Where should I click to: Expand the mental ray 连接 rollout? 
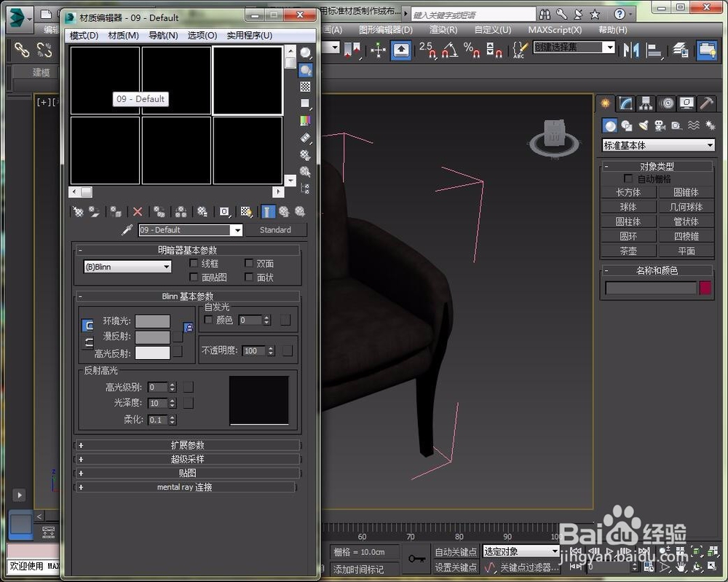click(185, 487)
